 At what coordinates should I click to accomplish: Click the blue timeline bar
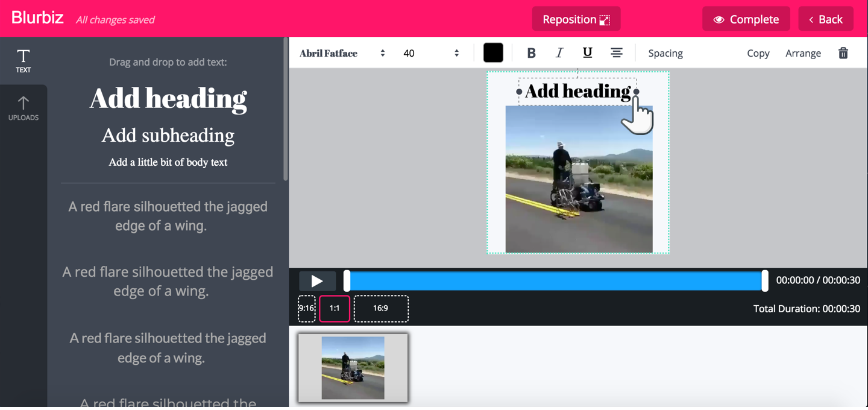(x=556, y=281)
